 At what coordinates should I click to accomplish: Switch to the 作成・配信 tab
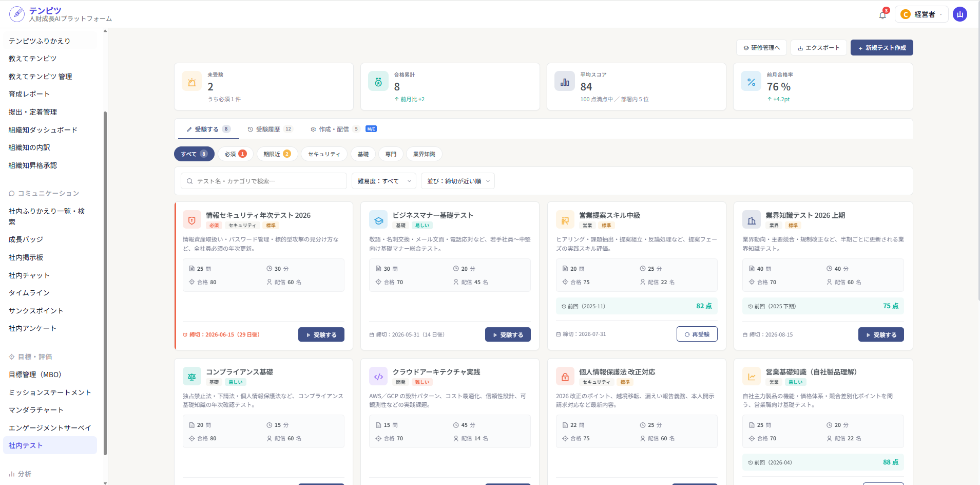pos(343,129)
